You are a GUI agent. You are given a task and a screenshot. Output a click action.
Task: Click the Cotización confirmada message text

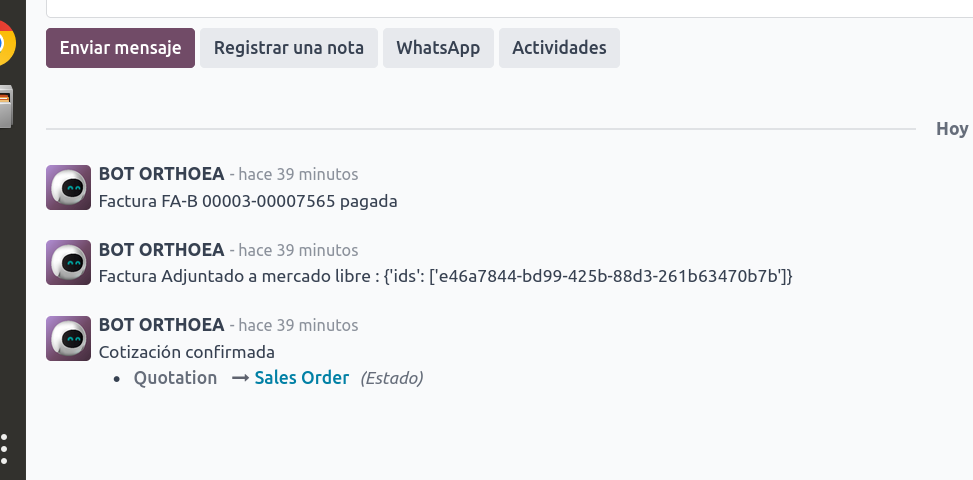pos(187,352)
